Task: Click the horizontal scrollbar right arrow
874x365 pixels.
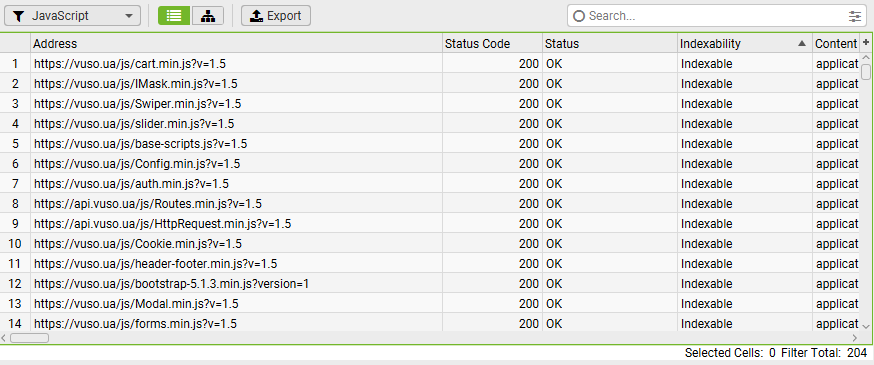Action: click(x=855, y=338)
